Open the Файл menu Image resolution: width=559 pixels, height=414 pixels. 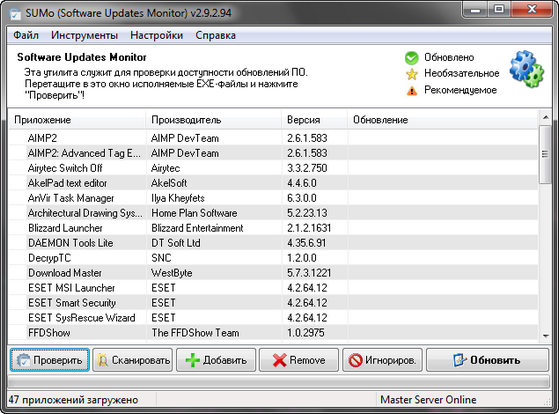coord(26,35)
